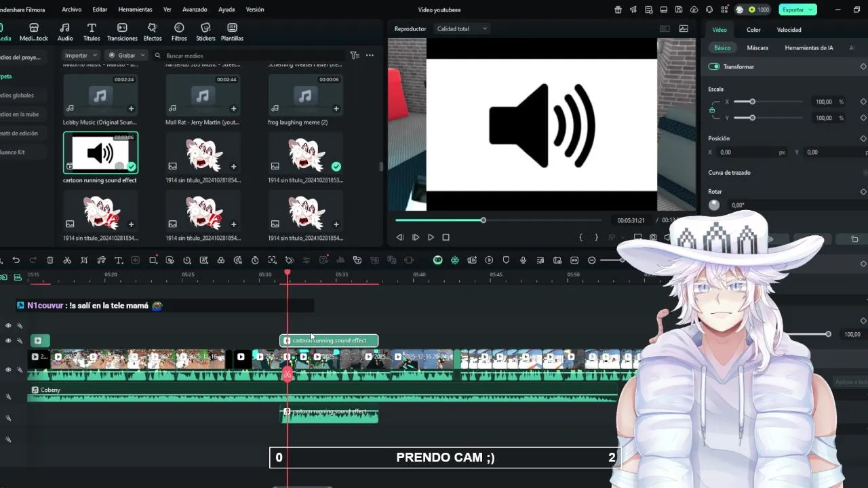Switch to the Máscara sub-tab

757,48
